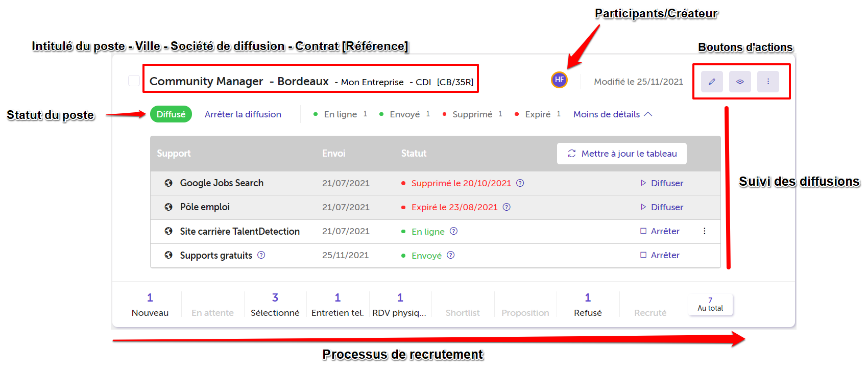Click the help icon beside Supports gratuits
Image resolution: width=868 pixels, height=373 pixels.
261,255
